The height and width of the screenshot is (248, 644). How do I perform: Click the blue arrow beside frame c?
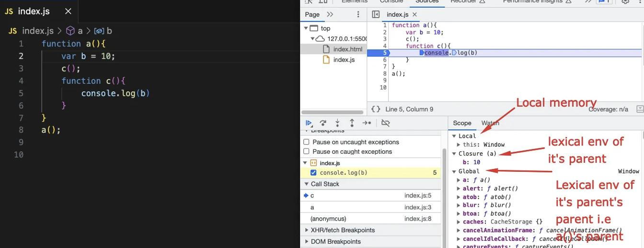click(x=306, y=195)
